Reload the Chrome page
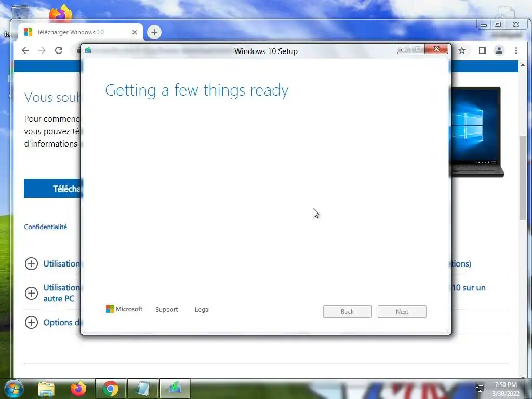The height and width of the screenshot is (399, 532). click(59, 50)
